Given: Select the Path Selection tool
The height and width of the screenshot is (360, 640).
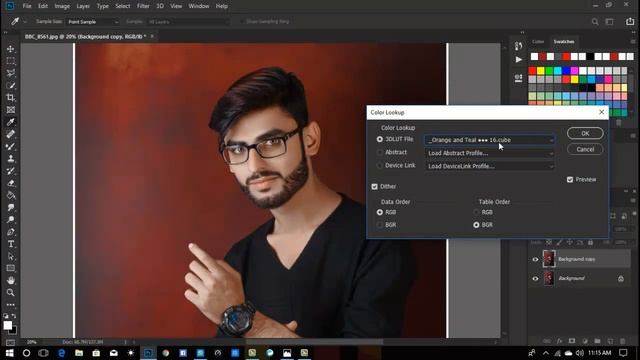Looking at the screenshot, I should tap(11, 256).
